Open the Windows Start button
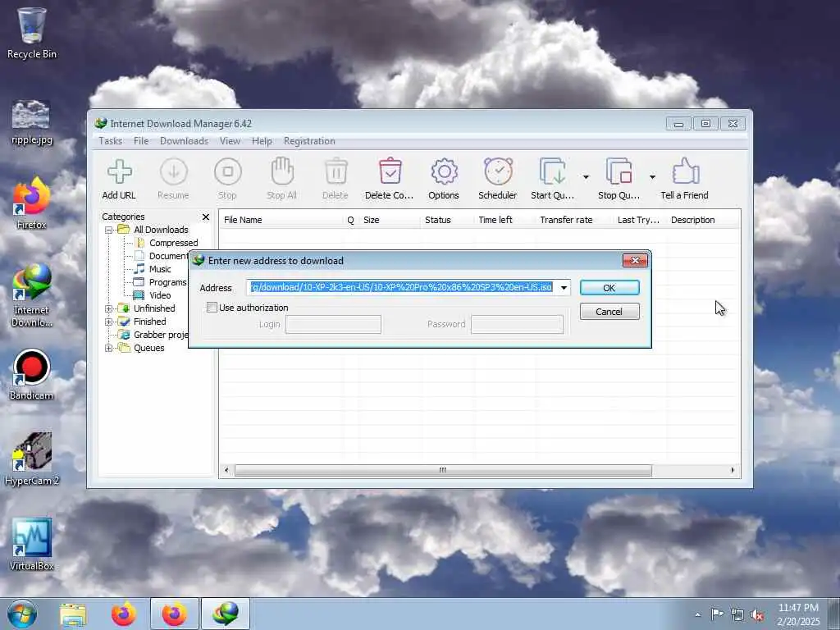 pos(22,614)
